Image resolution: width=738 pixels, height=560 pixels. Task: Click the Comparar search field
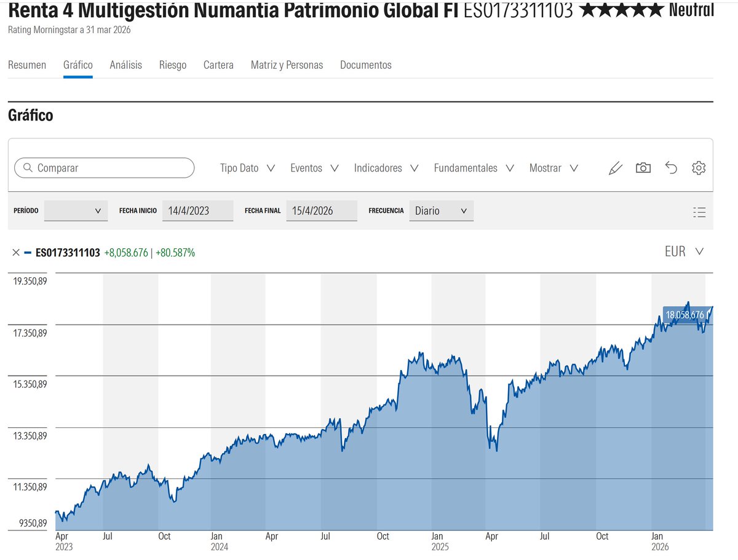coord(104,168)
